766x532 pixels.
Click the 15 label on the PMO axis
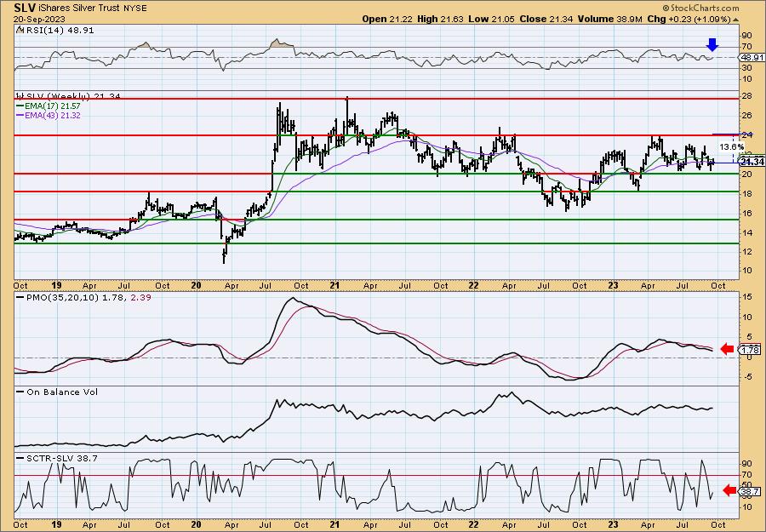coord(747,296)
